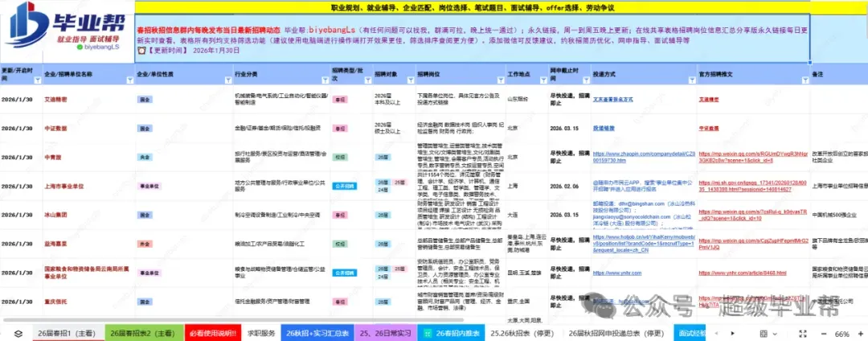This screenshot has width=868, height=341.
Task: Open filter for 招聘岗位 column
Action: (x=499, y=80)
